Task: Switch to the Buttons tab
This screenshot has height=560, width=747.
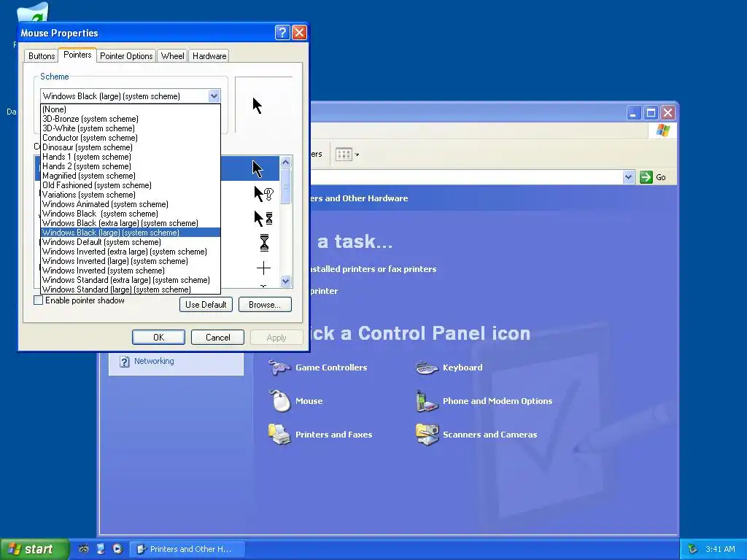Action: coord(42,55)
